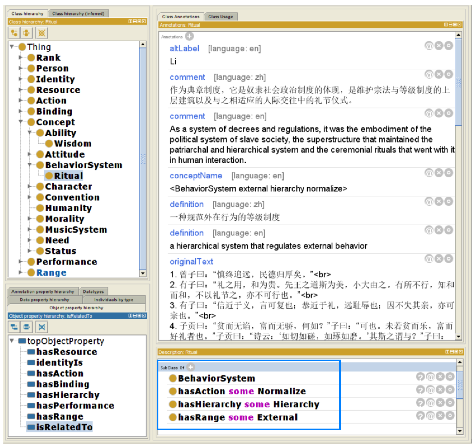Viewport: 476px width, 448px height.
Task: Click the plus icon next to Annotations
Action: (x=190, y=36)
